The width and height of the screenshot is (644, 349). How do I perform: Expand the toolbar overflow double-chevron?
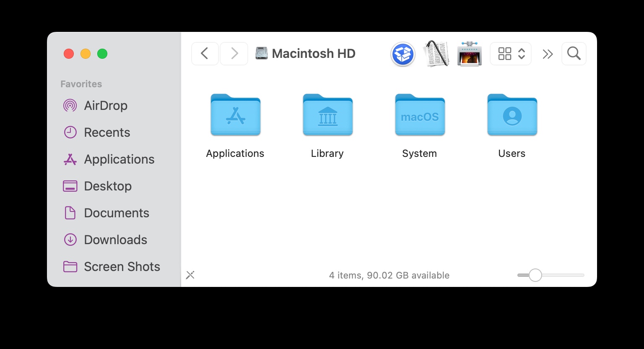point(547,54)
